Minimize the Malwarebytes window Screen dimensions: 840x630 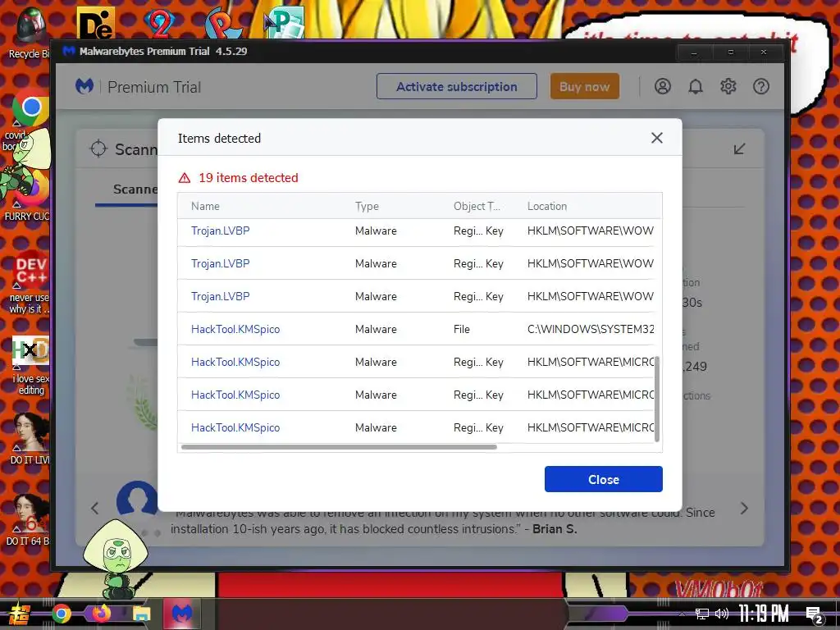[694, 52]
